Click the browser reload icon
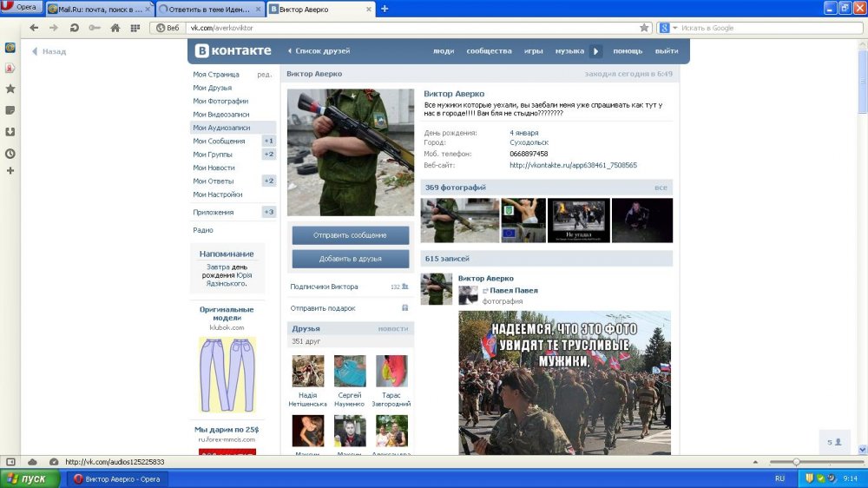The width and height of the screenshot is (868, 488). pos(74,28)
